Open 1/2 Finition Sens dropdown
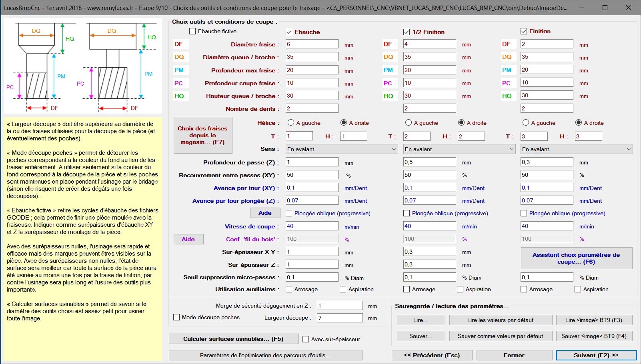The width and height of the screenshot is (641, 364). tap(459, 149)
